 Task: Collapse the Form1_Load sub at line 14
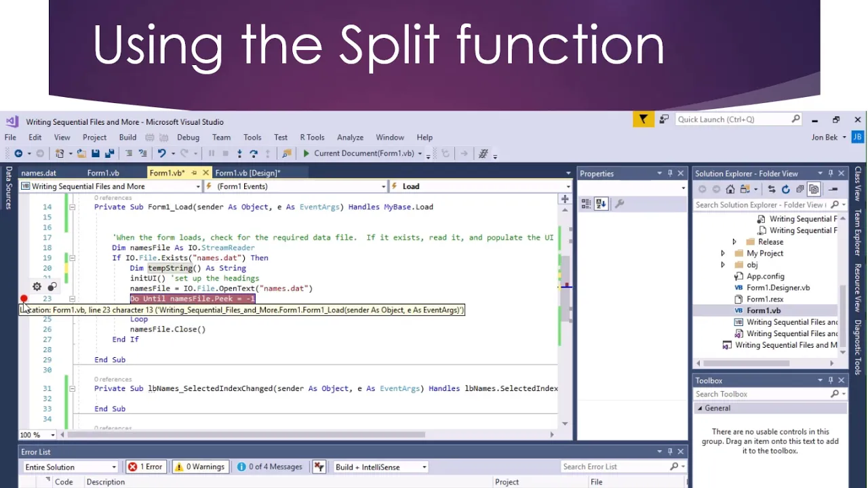click(x=72, y=207)
